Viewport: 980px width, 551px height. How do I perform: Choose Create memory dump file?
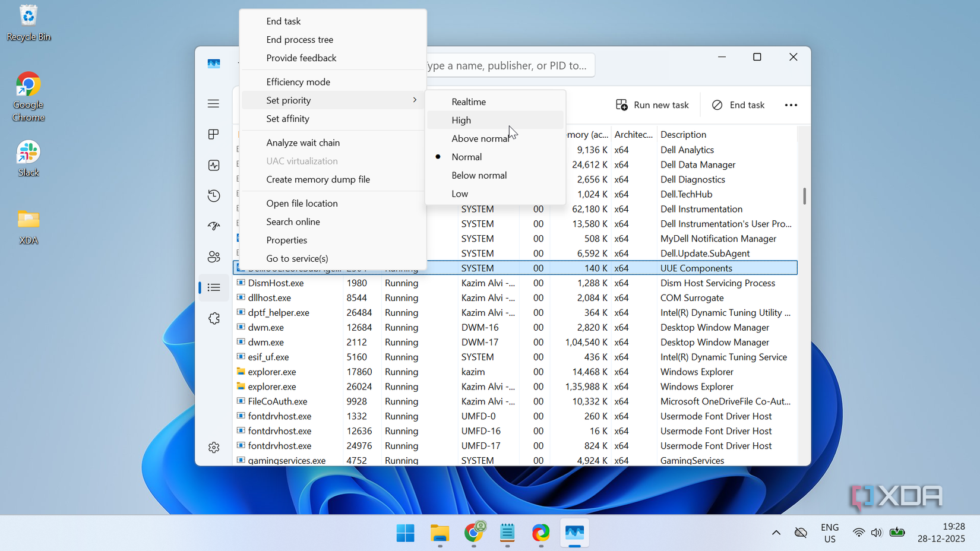(333, 179)
